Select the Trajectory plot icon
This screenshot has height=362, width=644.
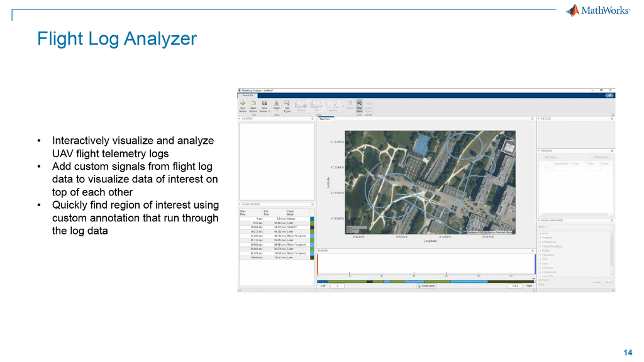(x=331, y=105)
